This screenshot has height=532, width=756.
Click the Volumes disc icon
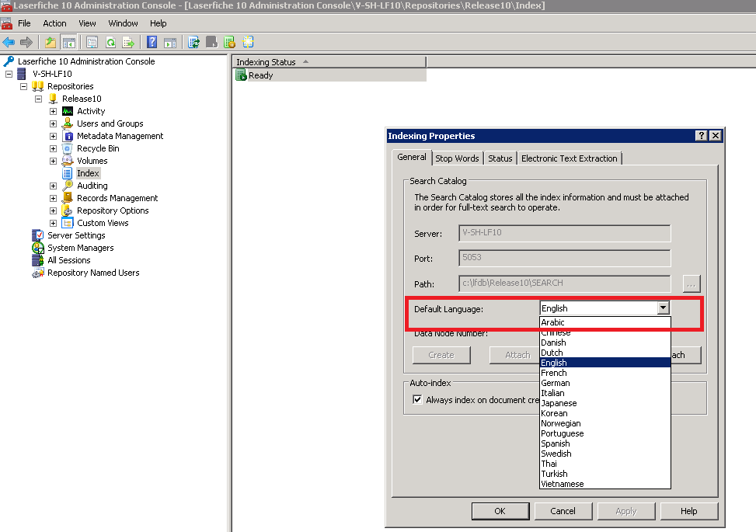[x=68, y=161]
